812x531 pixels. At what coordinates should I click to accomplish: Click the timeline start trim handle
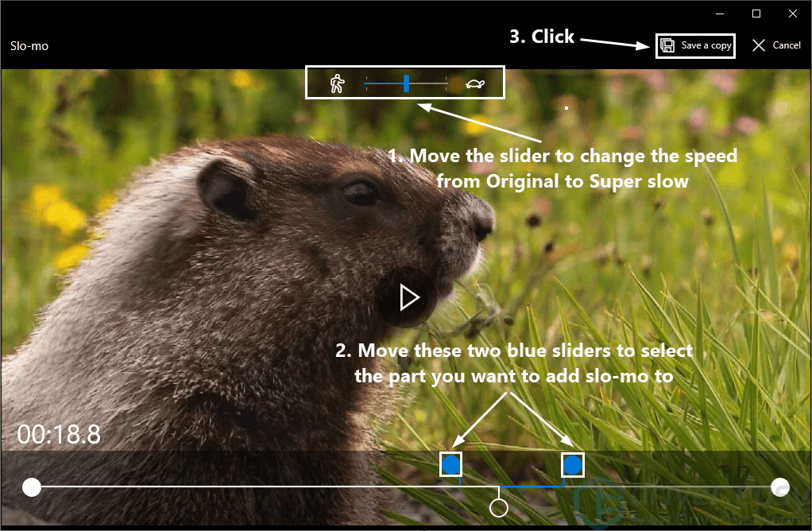[32, 487]
